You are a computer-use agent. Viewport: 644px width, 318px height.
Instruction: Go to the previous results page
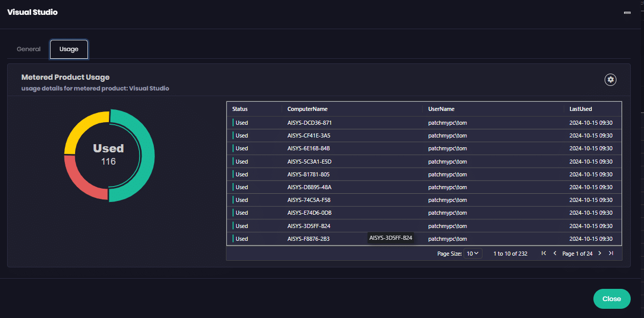tap(555, 253)
